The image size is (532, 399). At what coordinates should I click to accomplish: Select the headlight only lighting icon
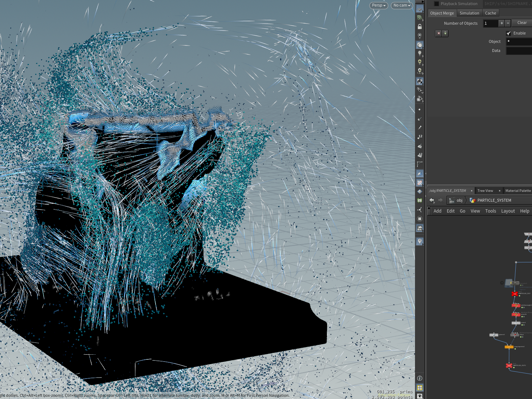[420, 45]
